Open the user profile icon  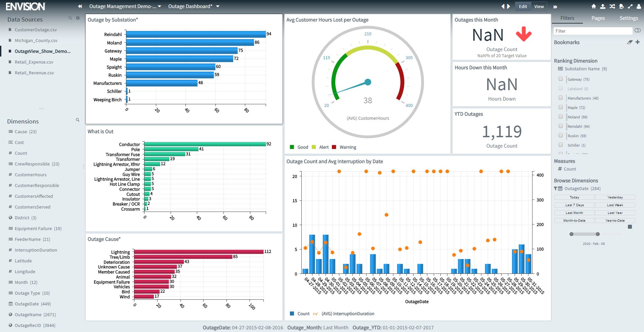[x=639, y=6]
